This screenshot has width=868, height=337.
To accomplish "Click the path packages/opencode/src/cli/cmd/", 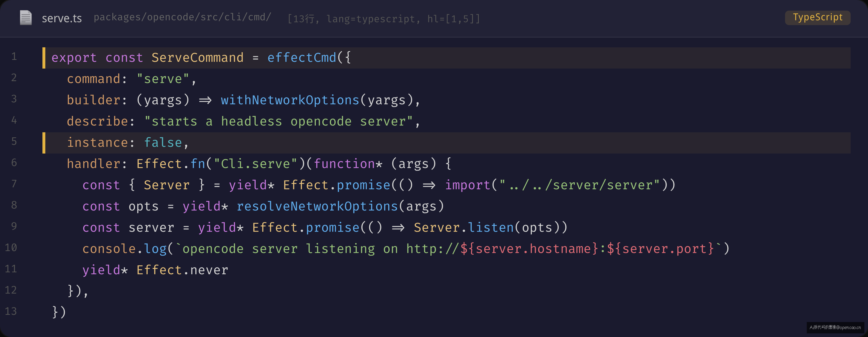I will (x=182, y=17).
